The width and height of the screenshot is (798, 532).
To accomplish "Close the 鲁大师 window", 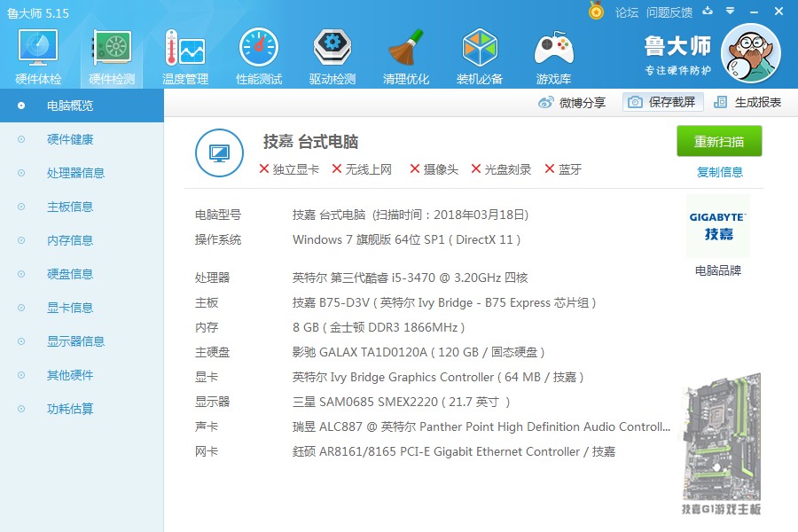I will [778, 12].
